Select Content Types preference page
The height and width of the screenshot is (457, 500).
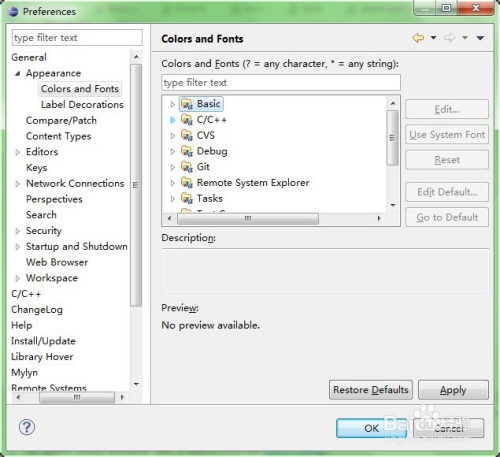(x=59, y=136)
